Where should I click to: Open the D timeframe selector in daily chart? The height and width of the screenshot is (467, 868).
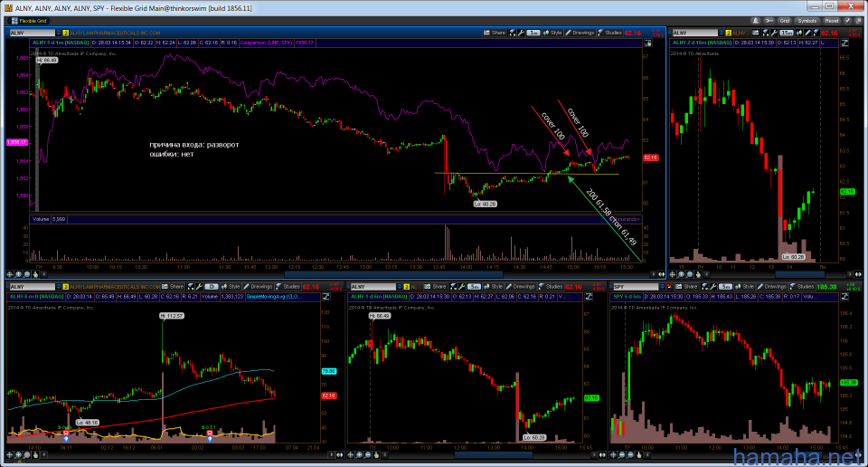(x=212, y=286)
